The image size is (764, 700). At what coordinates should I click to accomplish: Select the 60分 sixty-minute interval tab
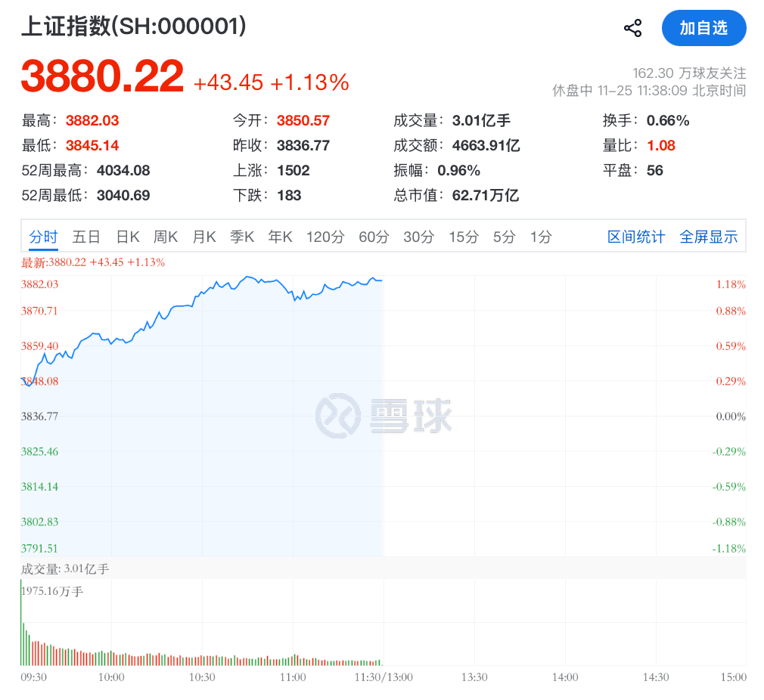tap(371, 237)
